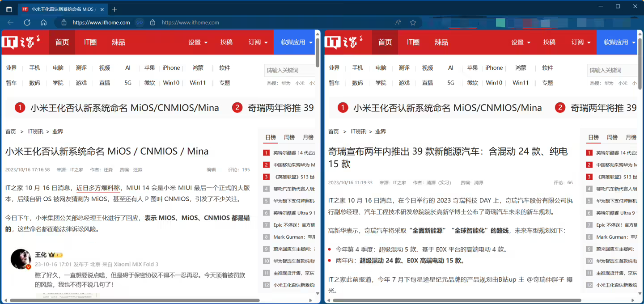Viewport: 644px width, 304px height.
Task: Open 5G category in right pane
Action: click(x=451, y=83)
